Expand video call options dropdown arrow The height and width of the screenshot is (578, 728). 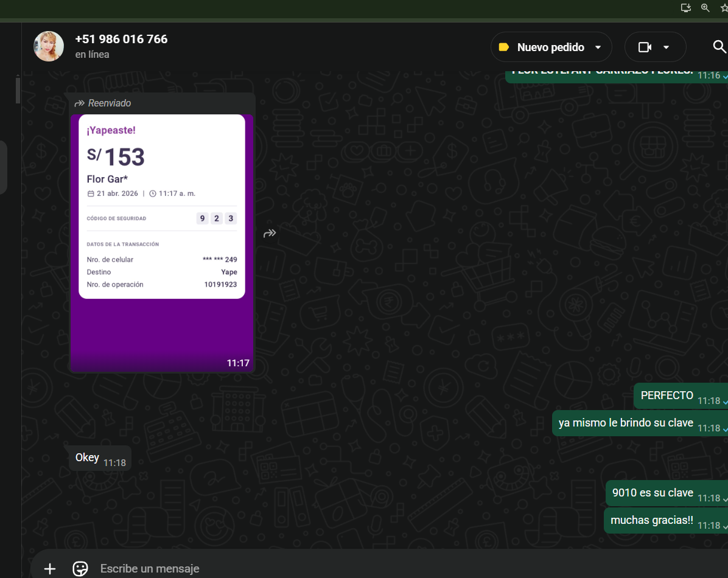coord(666,47)
